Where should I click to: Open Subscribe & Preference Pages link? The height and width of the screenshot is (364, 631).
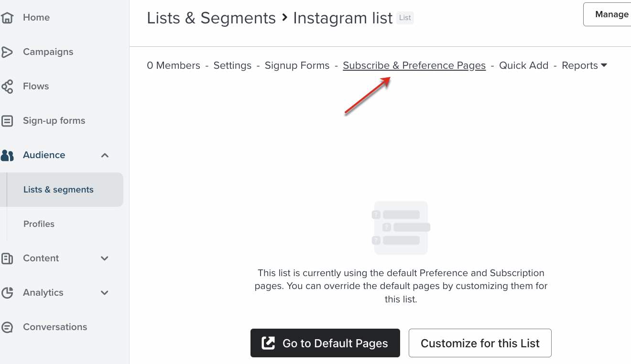coord(414,65)
